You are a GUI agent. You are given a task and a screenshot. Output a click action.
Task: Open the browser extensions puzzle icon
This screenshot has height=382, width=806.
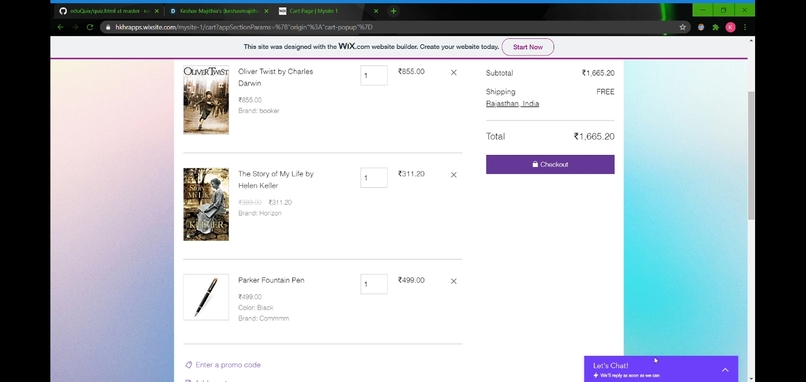coord(715,27)
